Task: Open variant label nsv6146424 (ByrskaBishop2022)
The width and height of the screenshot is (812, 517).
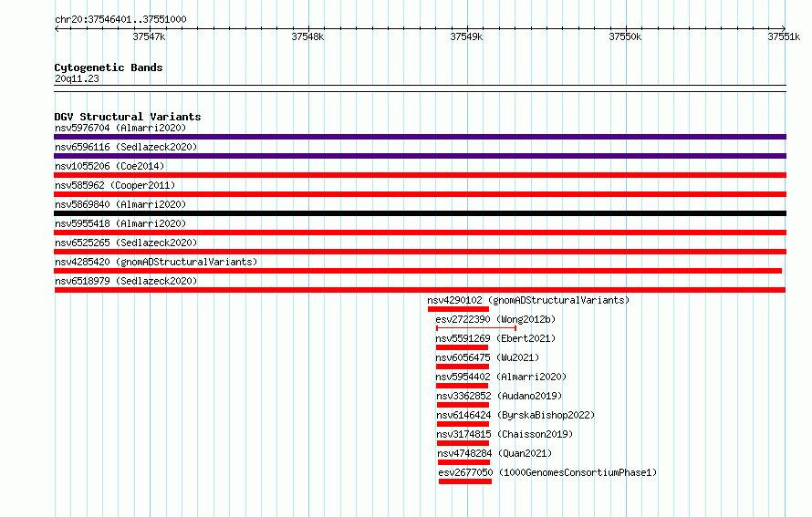Action: click(x=515, y=415)
